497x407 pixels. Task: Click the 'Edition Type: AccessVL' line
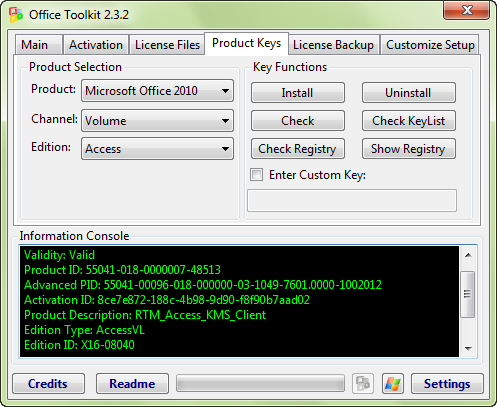tap(84, 330)
